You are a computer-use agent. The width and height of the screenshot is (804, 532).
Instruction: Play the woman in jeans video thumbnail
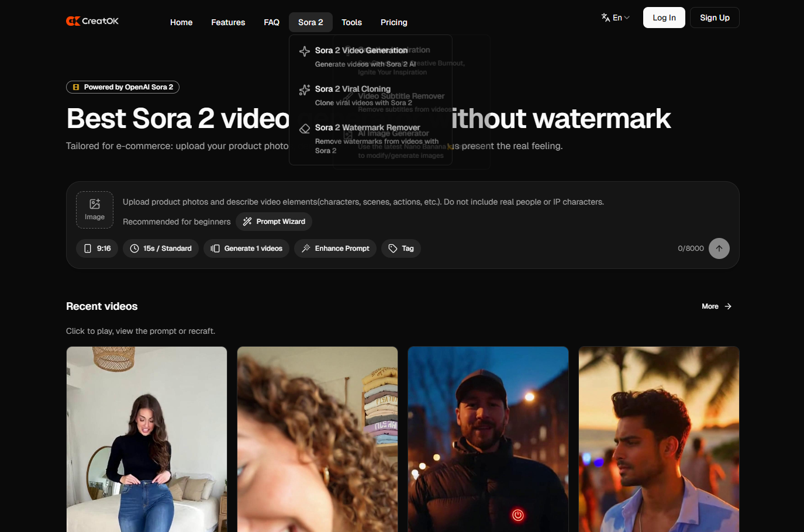click(147, 438)
